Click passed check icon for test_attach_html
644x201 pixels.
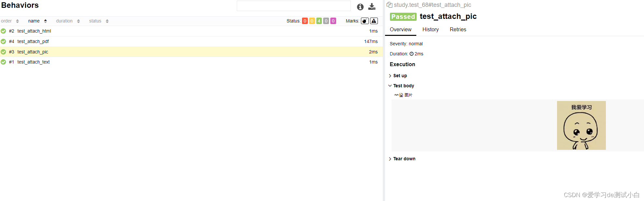pos(3,31)
